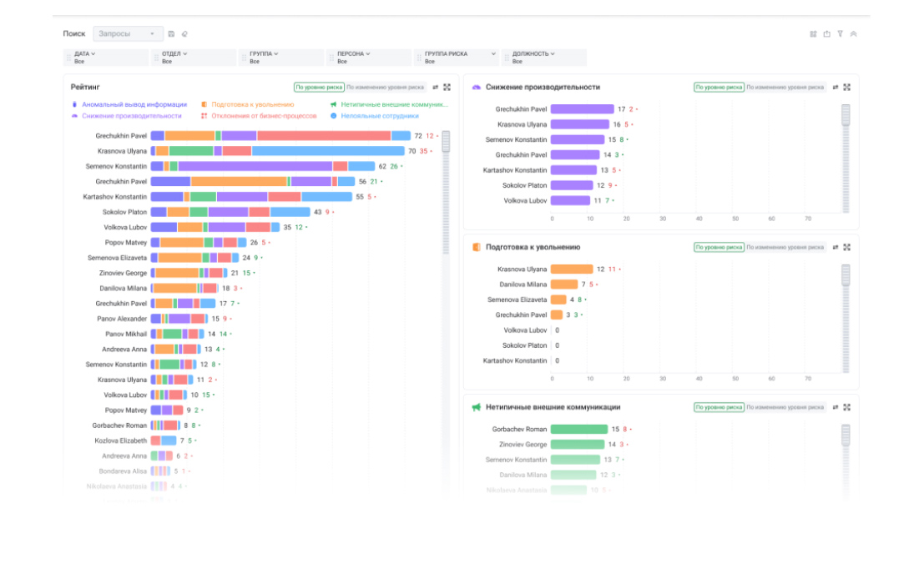Maximize the Подготовка к увольнению panel
The image size is (924, 584).
846,248
